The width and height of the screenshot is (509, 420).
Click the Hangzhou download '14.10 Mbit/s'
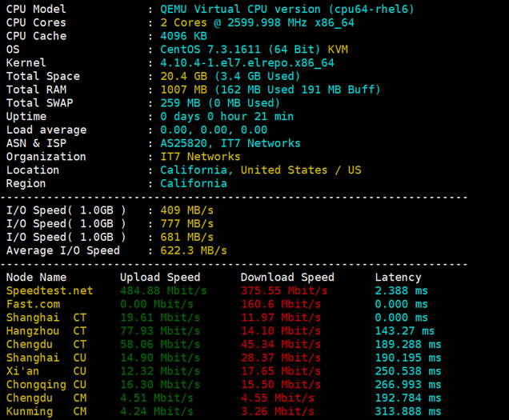281,330
